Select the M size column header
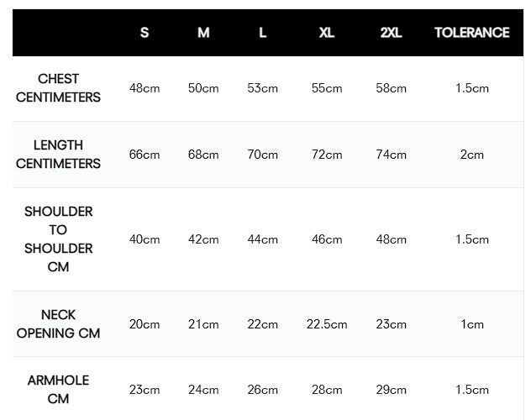 203,33
